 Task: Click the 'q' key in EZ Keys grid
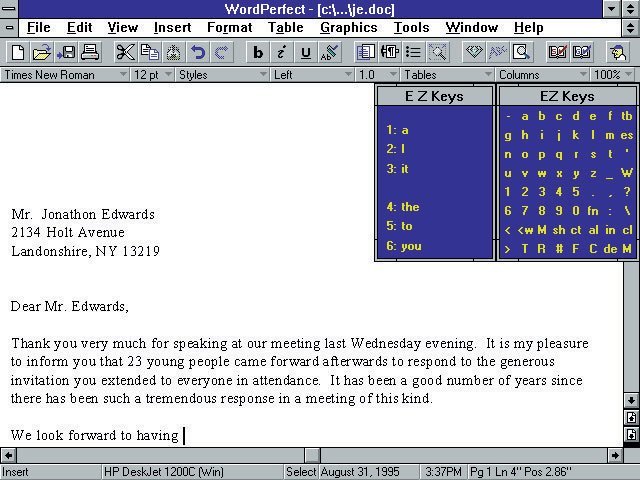tap(559, 155)
